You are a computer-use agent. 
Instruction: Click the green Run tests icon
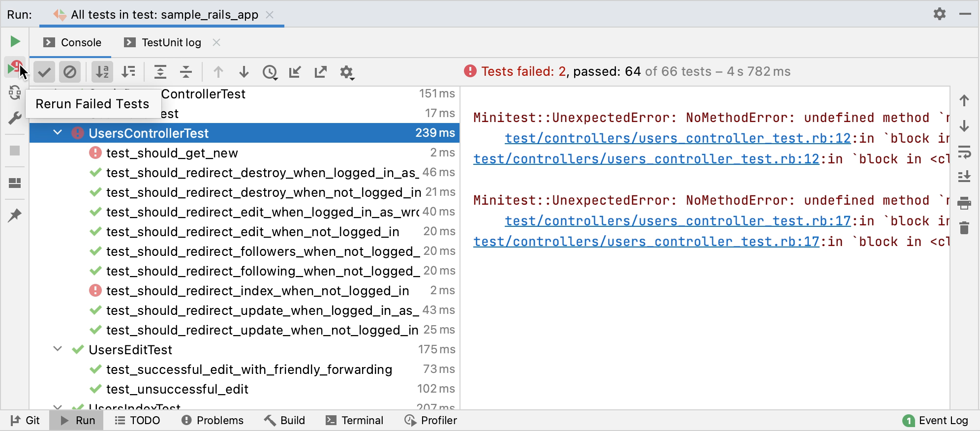pyautogui.click(x=15, y=42)
